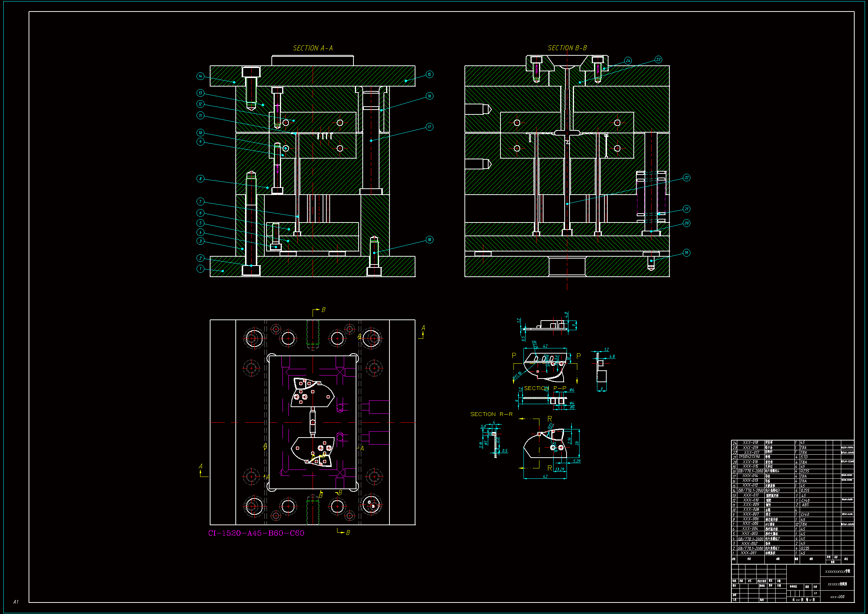Click xxx-000 drawing number in title block
868x614 pixels.
[x=837, y=597]
